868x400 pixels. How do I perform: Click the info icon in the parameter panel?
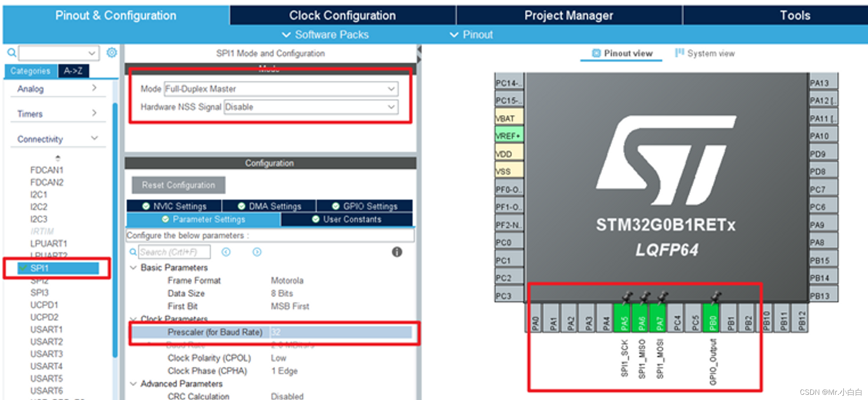[397, 252]
